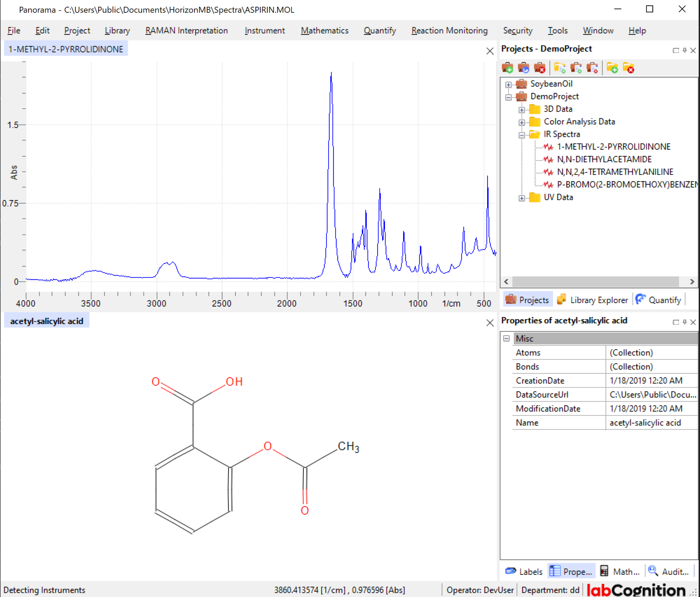
Task: Click the delete folder icon with red X
Action: pos(628,68)
